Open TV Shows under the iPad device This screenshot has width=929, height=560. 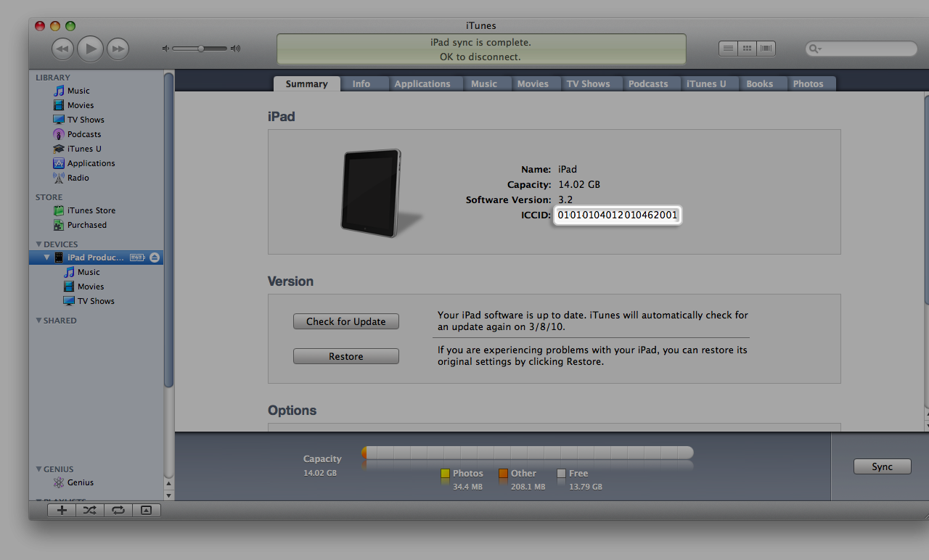tap(97, 301)
